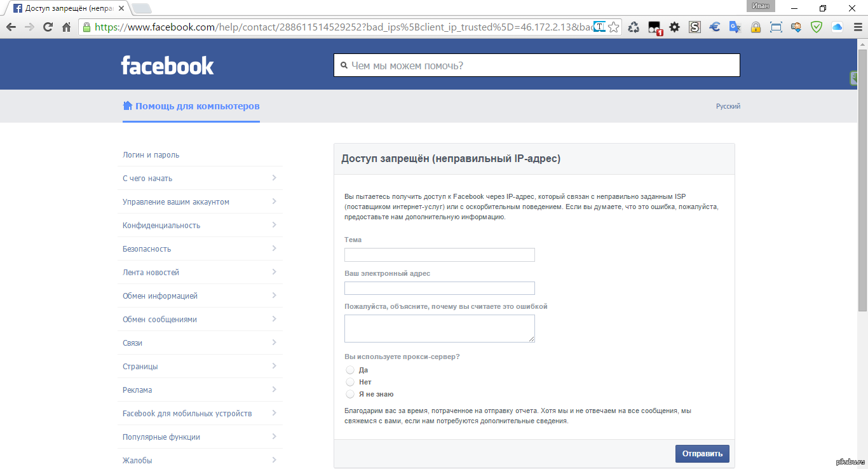Expand the Страницы chevron
Screen dimensions: 868x469
274,366
